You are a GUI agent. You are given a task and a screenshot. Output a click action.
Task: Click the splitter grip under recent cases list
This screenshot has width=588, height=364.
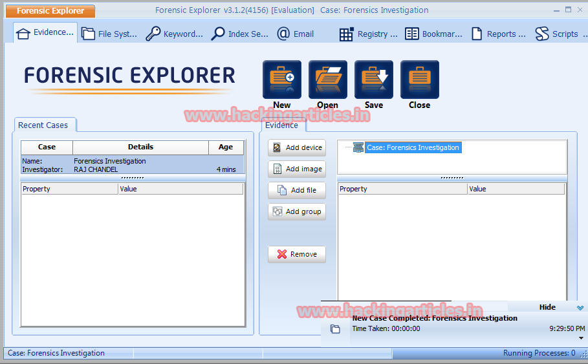[133, 178]
